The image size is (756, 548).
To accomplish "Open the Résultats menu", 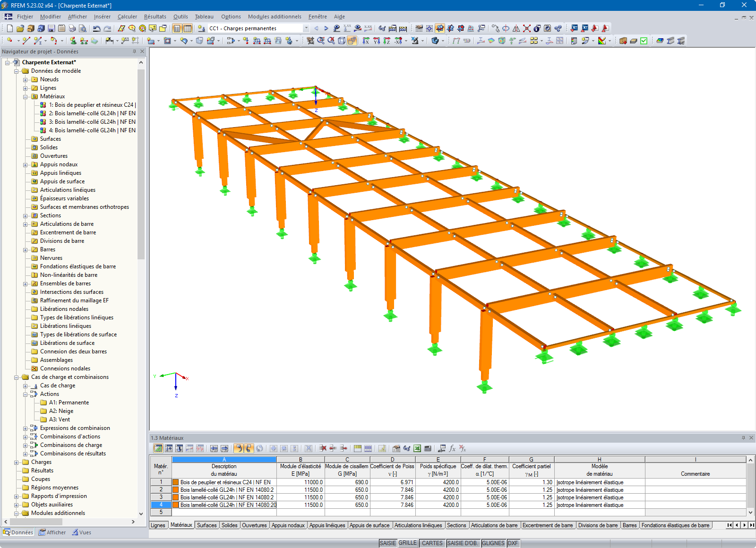I will [155, 17].
